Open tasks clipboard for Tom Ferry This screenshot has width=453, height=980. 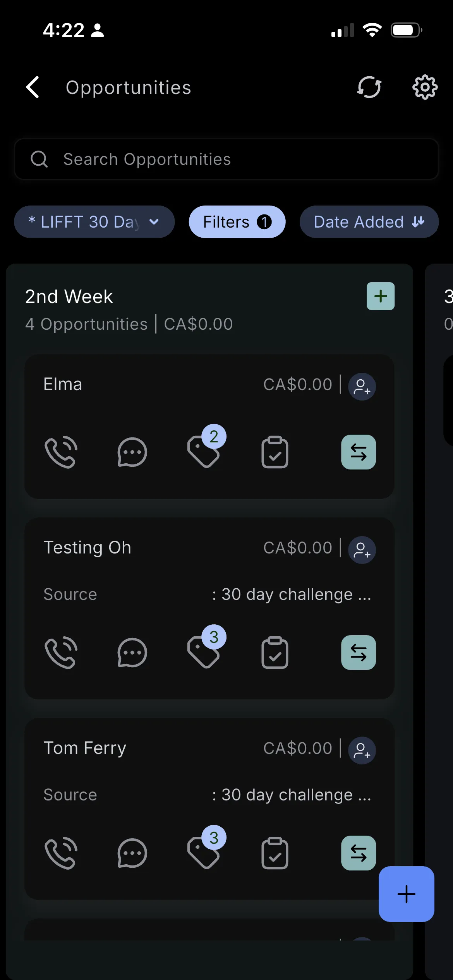click(x=275, y=853)
